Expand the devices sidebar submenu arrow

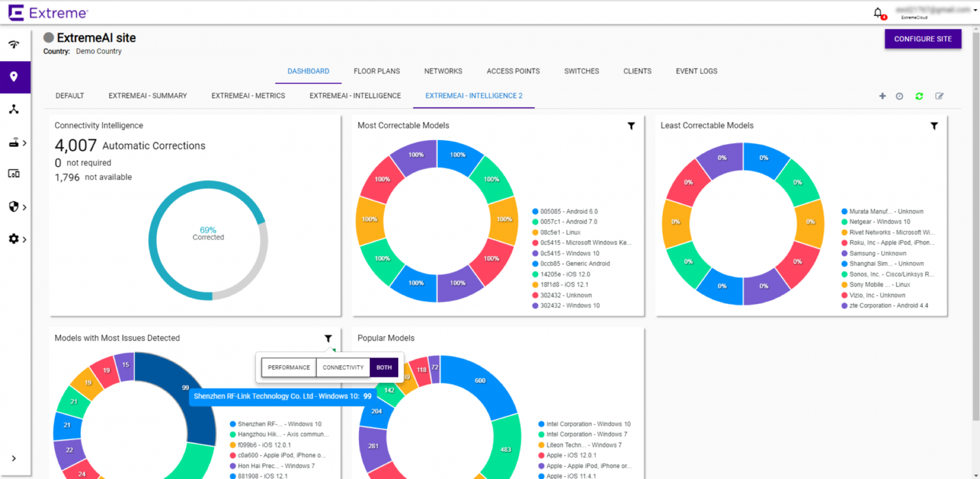coord(24,143)
